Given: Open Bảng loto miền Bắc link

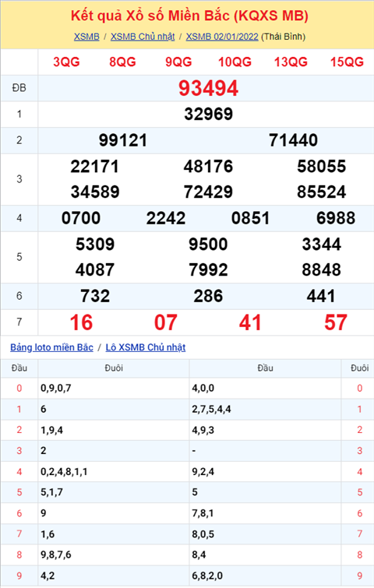Looking at the screenshot, I should pos(51,347).
